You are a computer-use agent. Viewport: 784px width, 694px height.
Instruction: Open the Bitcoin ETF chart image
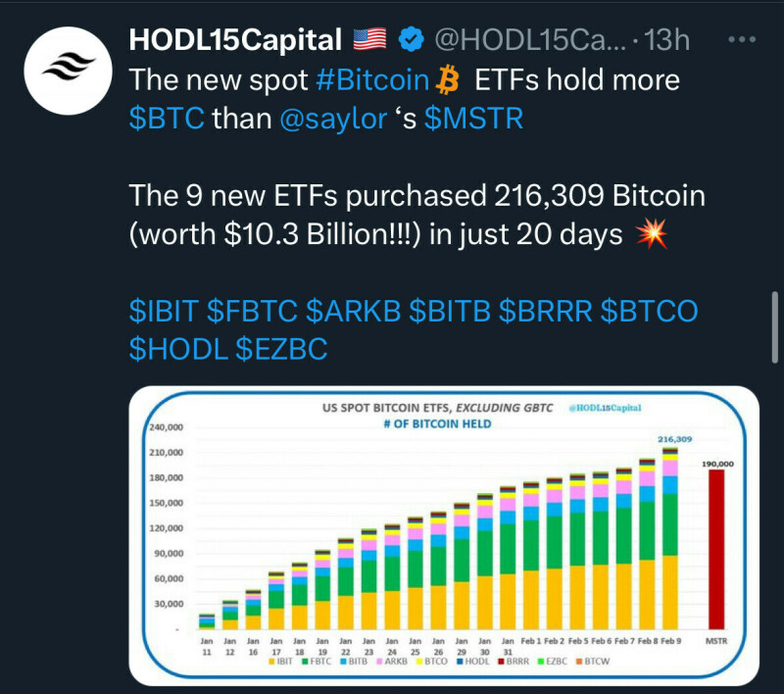pyautogui.click(x=444, y=534)
